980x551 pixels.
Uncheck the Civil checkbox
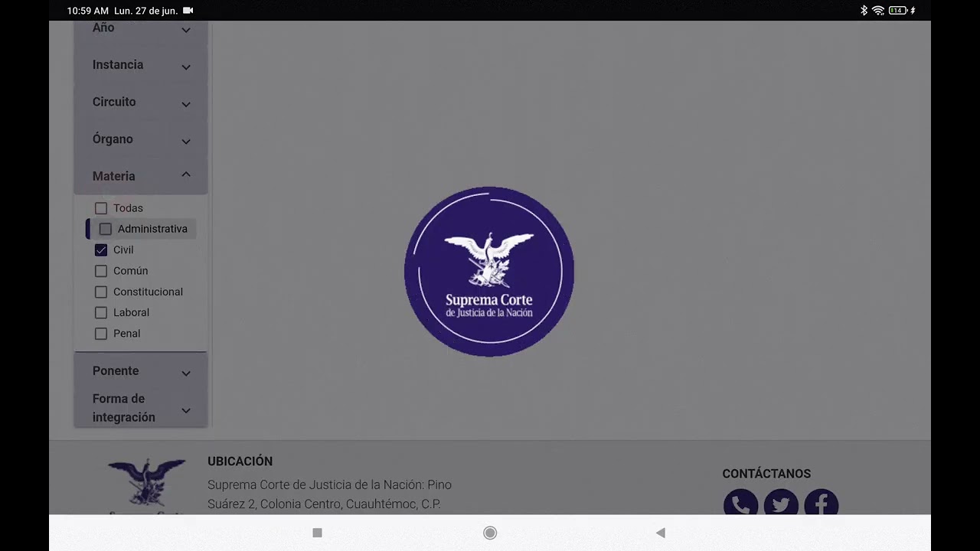point(101,250)
